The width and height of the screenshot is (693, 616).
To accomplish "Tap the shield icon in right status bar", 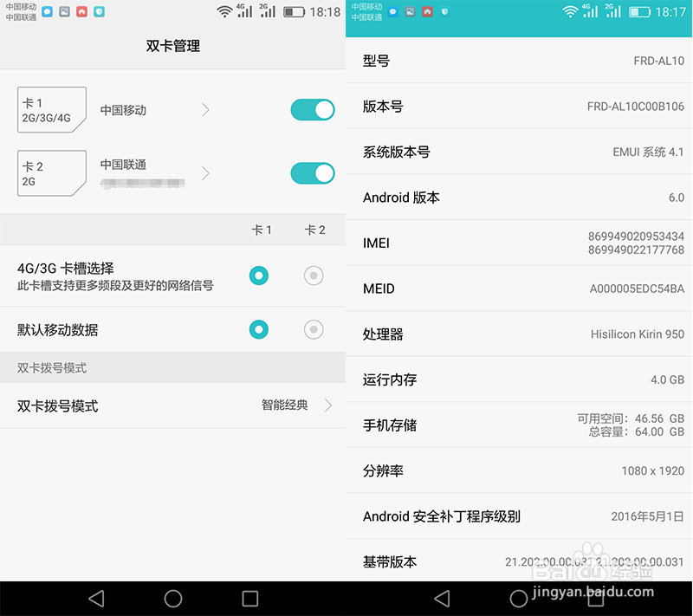I will click(444, 12).
